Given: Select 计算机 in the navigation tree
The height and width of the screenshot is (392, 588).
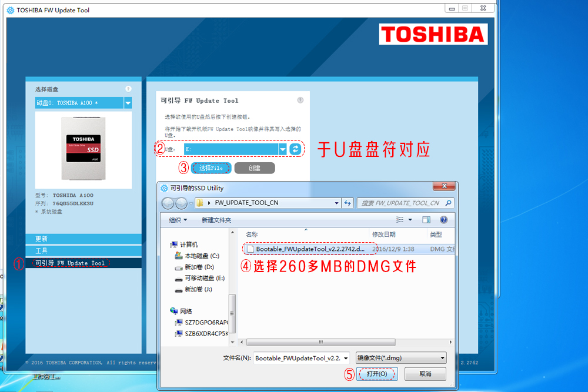Looking at the screenshot, I should point(183,244).
